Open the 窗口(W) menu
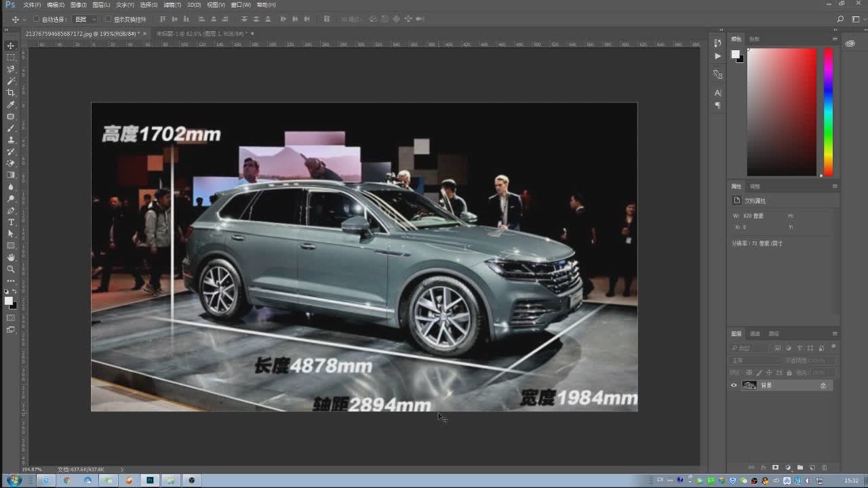Viewport: 868px width, 488px height. tap(241, 5)
